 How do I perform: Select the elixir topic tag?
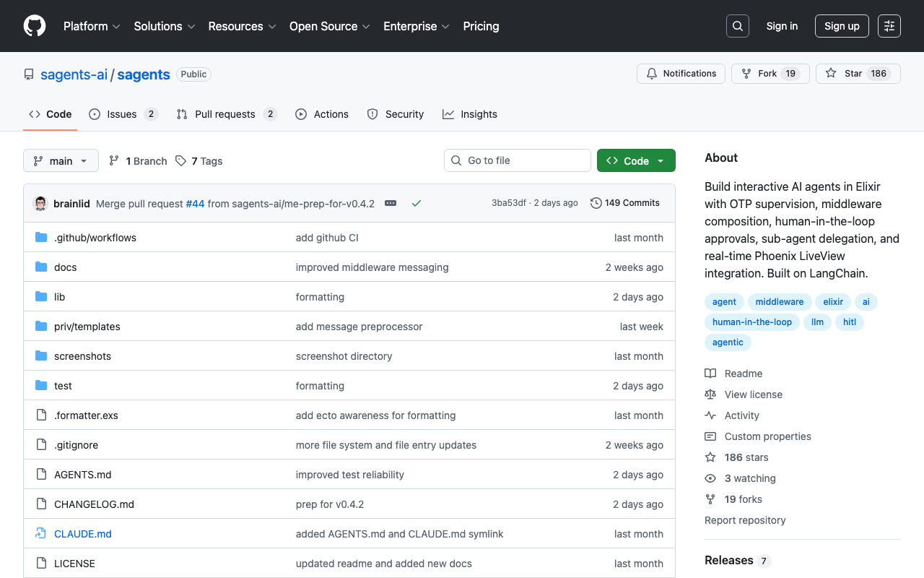(833, 301)
